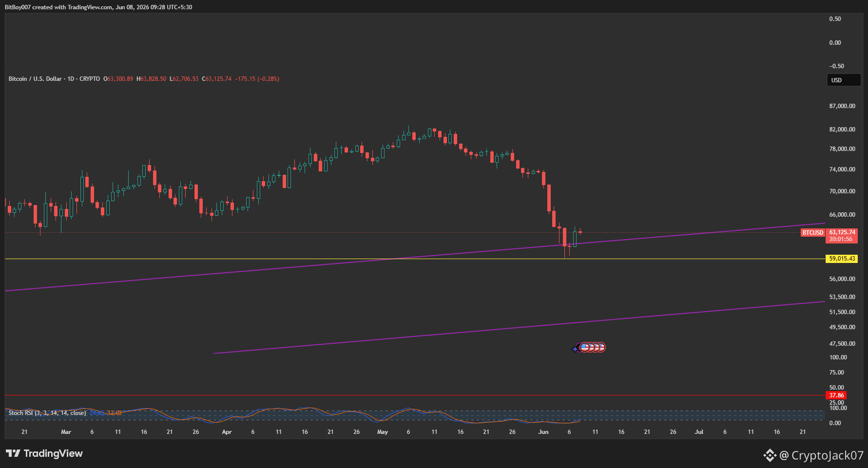This screenshot has width=868, height=468.
Task: Click the Stoch RSI indicator title
Action: pyautogui.click(x=47, y=413)
